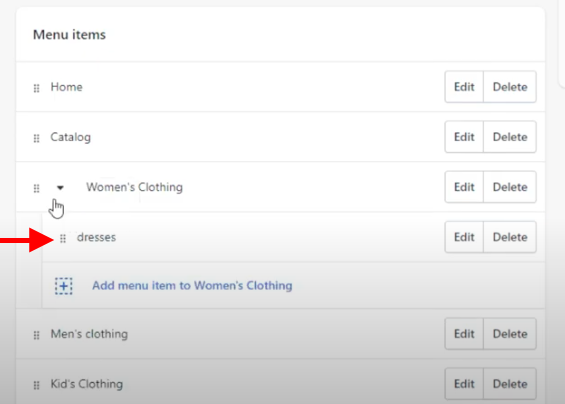Edit the Men's clothing menu item
The height and width of the screenshot is (404, 565).
(464, 334)
